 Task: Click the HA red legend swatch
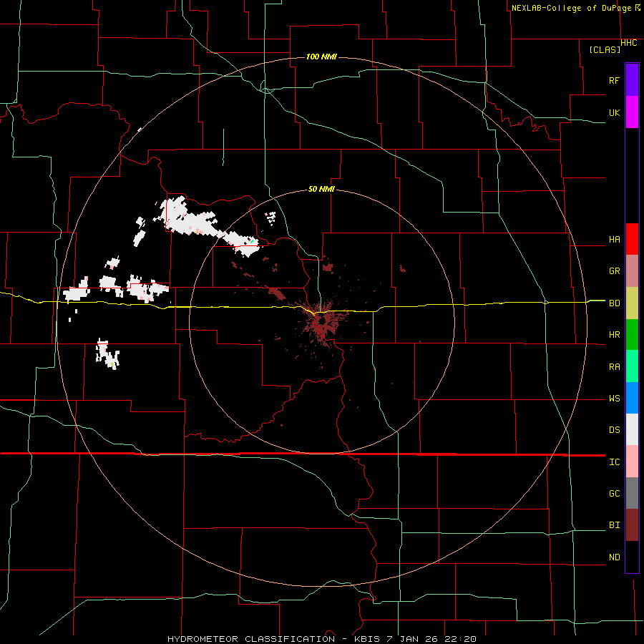pos(632,239)
